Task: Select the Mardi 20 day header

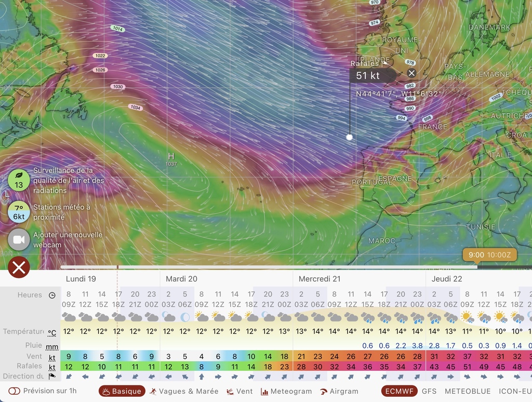Action: coord(181,279)
